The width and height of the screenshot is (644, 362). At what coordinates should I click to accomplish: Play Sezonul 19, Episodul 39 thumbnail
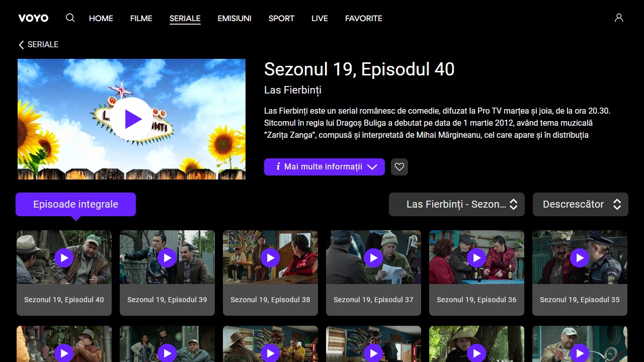click(x=167, y=258)
